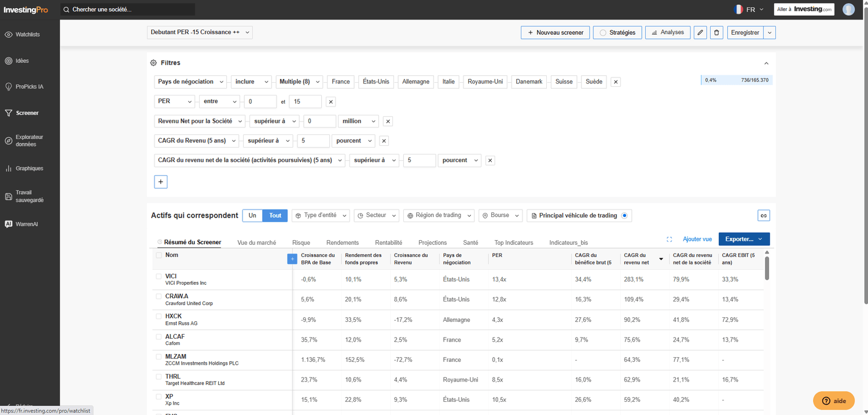Click the Exporter button
868x415 pixels.
744,239
